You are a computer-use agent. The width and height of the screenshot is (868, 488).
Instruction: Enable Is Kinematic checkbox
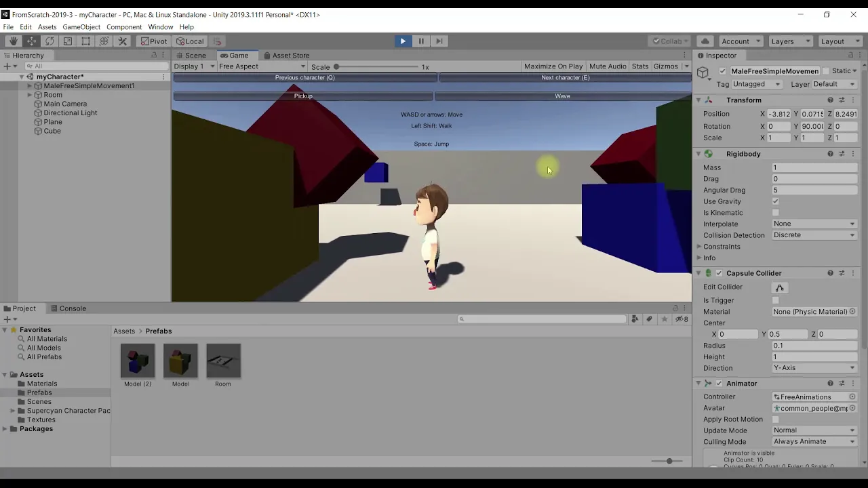click(776, 213)
